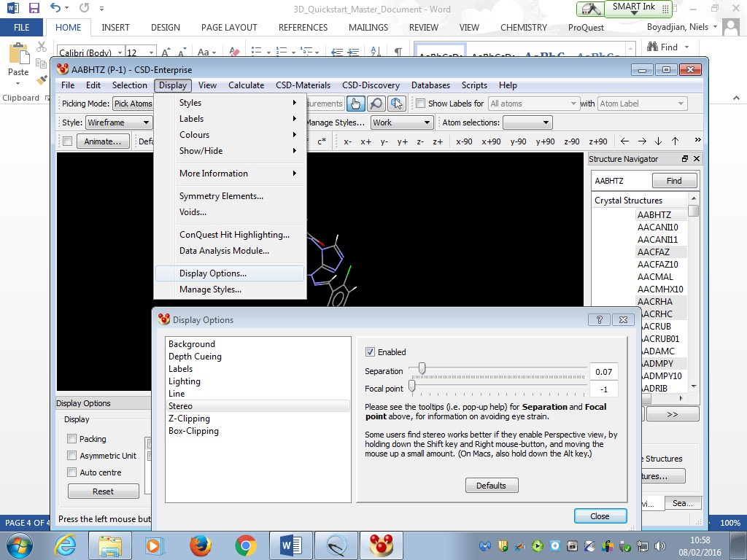Open Google Chrome from the taskbar
This screenshot has width=747, height=560.
[x=245, y=545]
